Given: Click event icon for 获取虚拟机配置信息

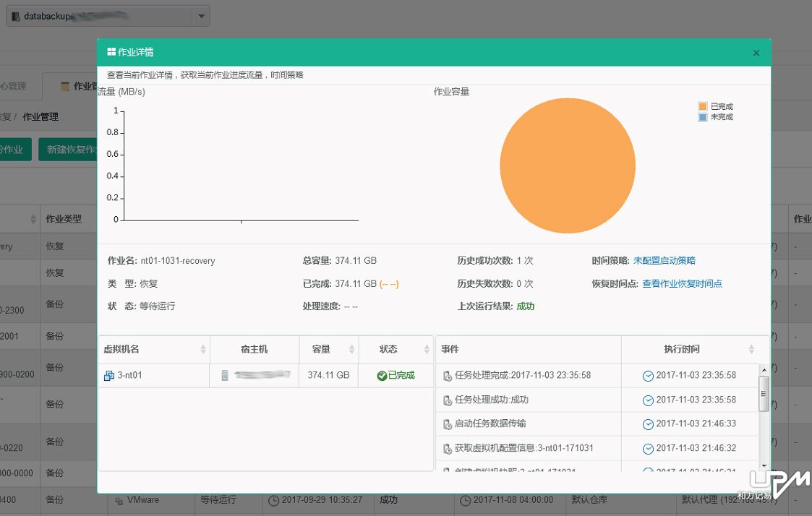Looking at the screenshot, I should click(x=448, y=449).
